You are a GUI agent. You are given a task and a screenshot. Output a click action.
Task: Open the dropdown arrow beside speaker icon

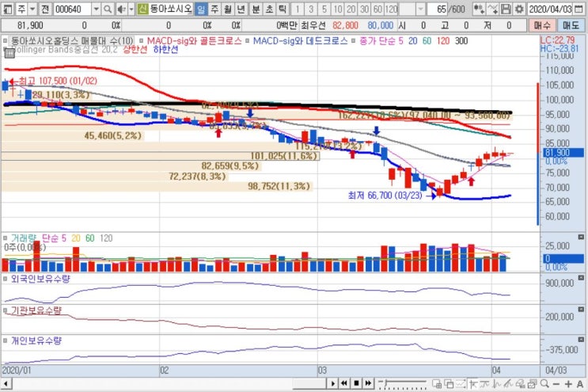click(131, 9)
